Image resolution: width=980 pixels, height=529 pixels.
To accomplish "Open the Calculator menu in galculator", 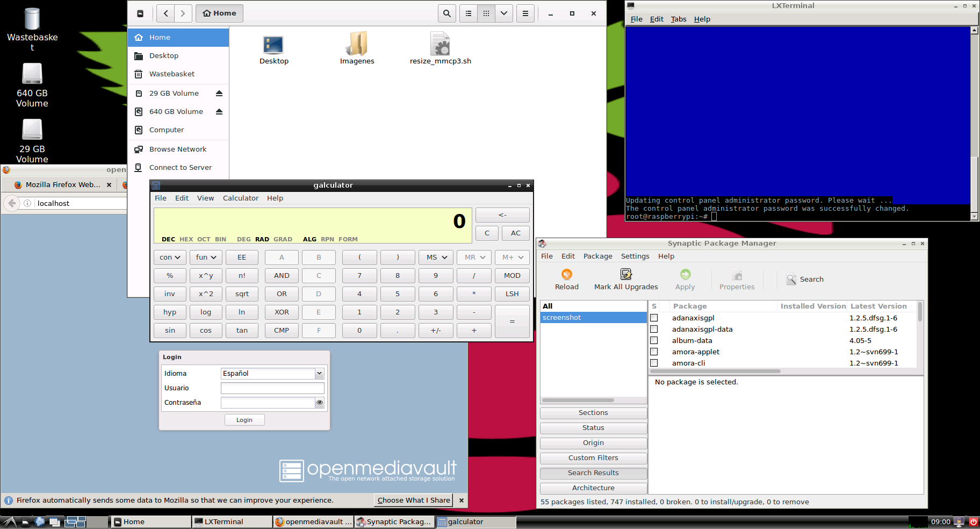I will pos(240,198).
